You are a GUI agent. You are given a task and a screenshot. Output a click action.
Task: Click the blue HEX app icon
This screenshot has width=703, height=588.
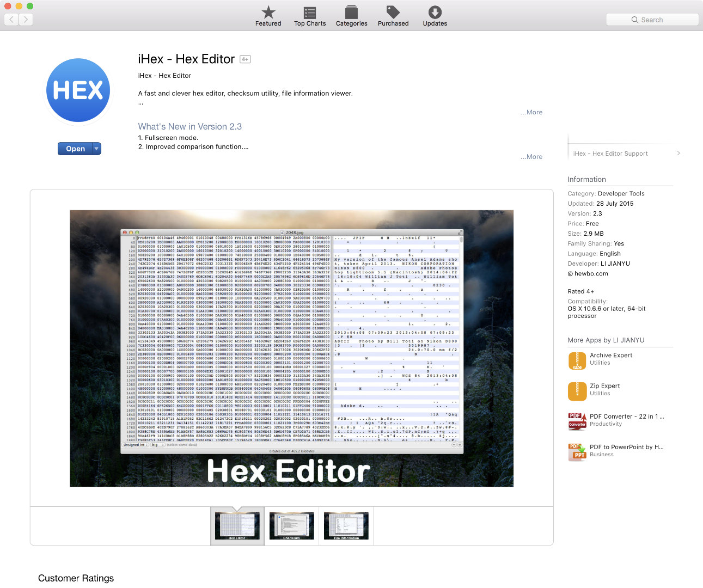pyautogui.click(x=78, y=90)
